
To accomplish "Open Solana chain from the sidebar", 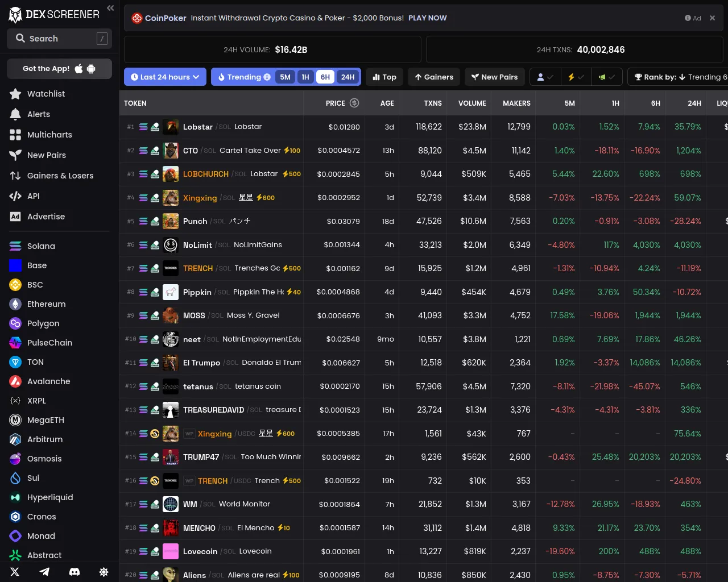I will coord(41,246).
